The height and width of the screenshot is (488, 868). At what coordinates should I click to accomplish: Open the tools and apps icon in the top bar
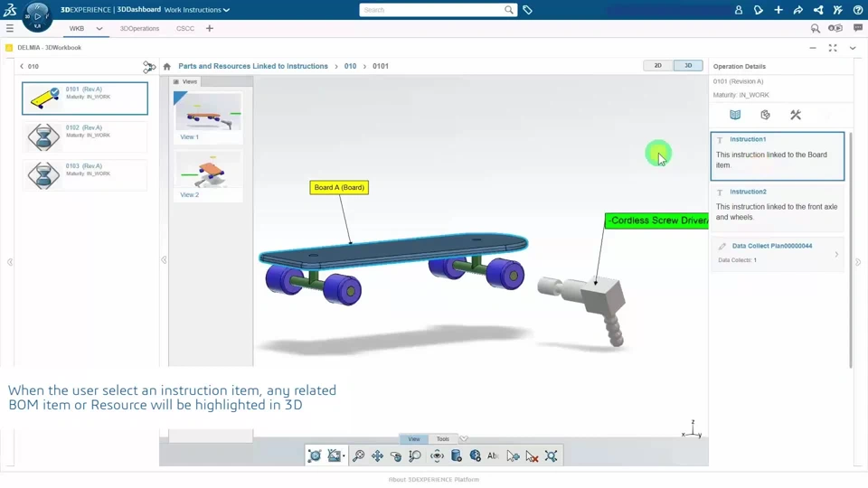tap(837, 10)
